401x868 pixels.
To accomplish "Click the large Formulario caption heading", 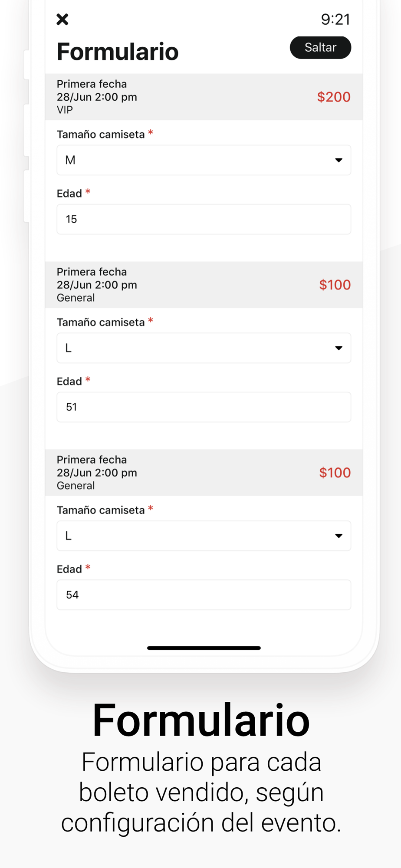I will [x=201, y=720].
